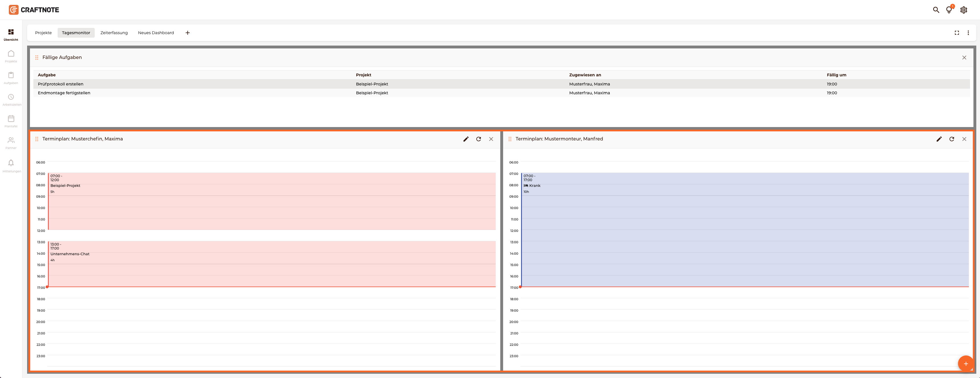980x378 pixels.
Task: Select the Tagesmonitor tab
Action: [x=76, y=33]
